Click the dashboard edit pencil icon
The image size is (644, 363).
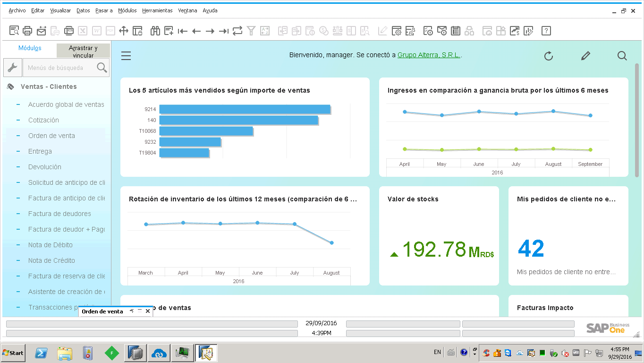(x=585, y=56)
